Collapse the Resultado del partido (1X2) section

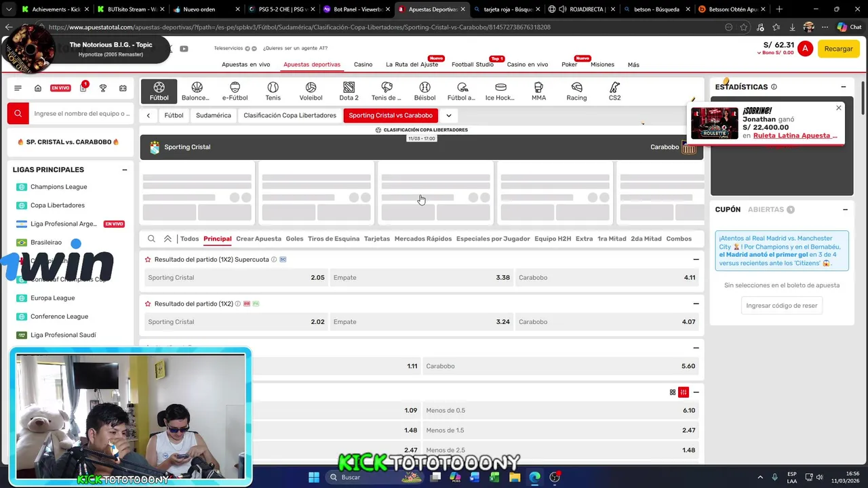click(x=696, y=304)
